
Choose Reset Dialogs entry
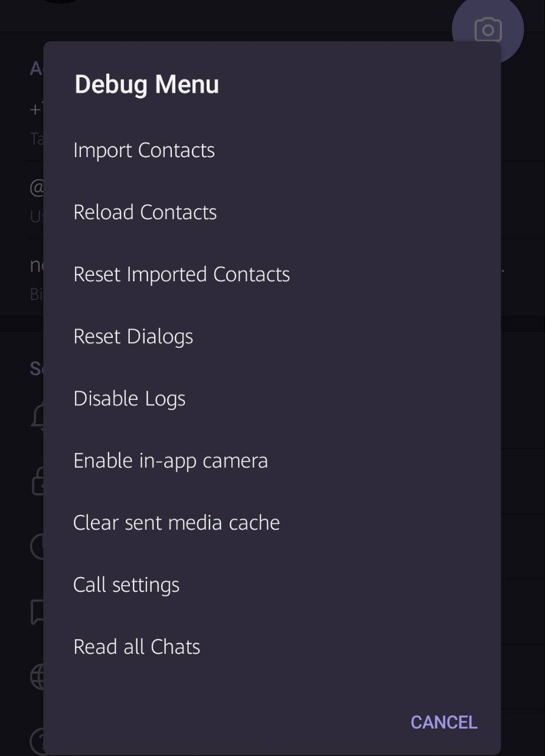click(133, 336)
